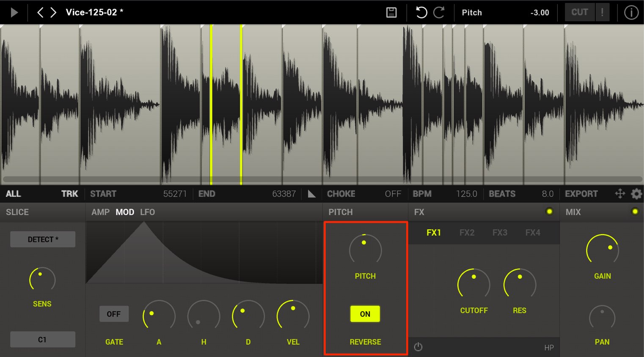Click the EXPORT button
644x357 pixels.
click(581, 194)
